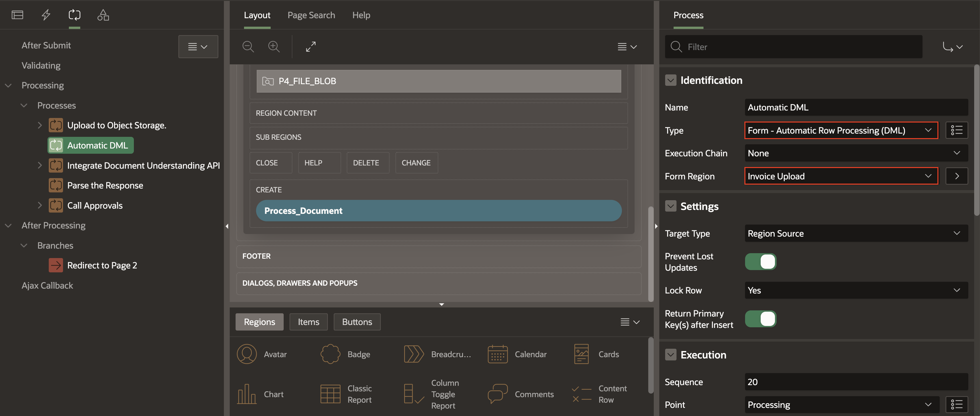Open the Execution Chain dropdown
Image resolution: width=980 pixels, height=416 pixels.
pyautogui.click(x=856, y=153)
